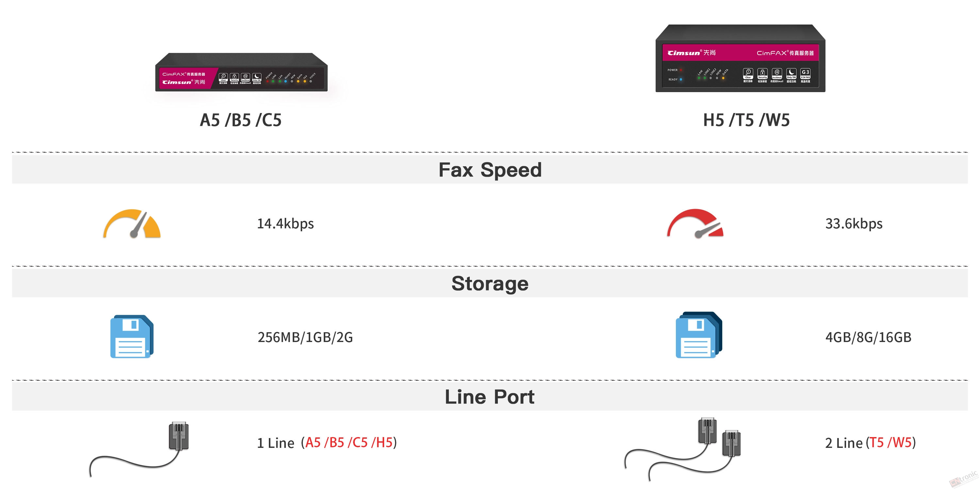Click the 4GB/8G/16GB storage text
Viewport: 980px width, 490px height.
point(868,337)
